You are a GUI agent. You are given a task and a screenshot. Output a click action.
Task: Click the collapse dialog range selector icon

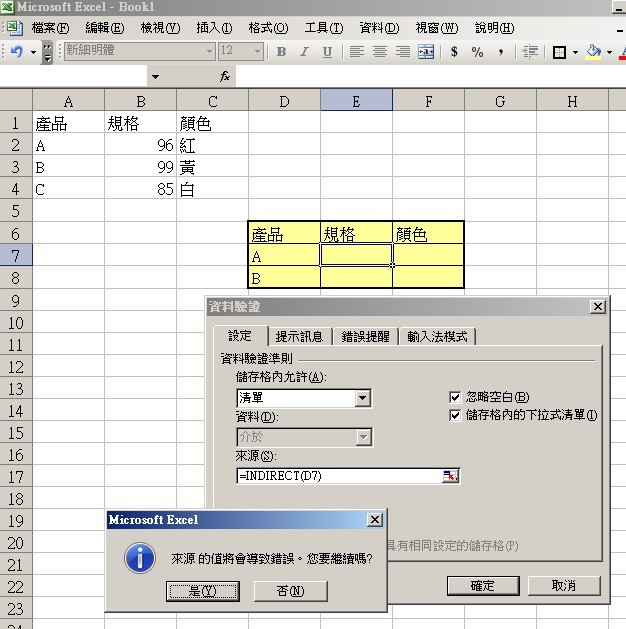coord(450,476)
